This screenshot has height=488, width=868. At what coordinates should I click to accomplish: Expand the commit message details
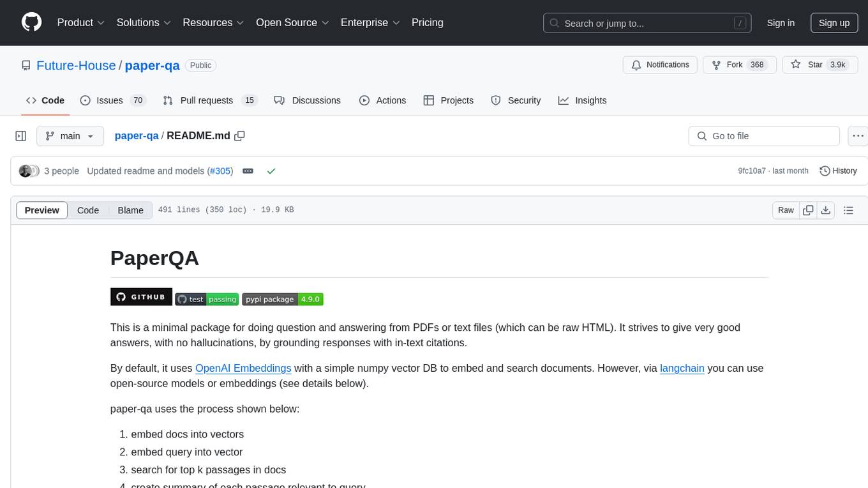point(248,171)
